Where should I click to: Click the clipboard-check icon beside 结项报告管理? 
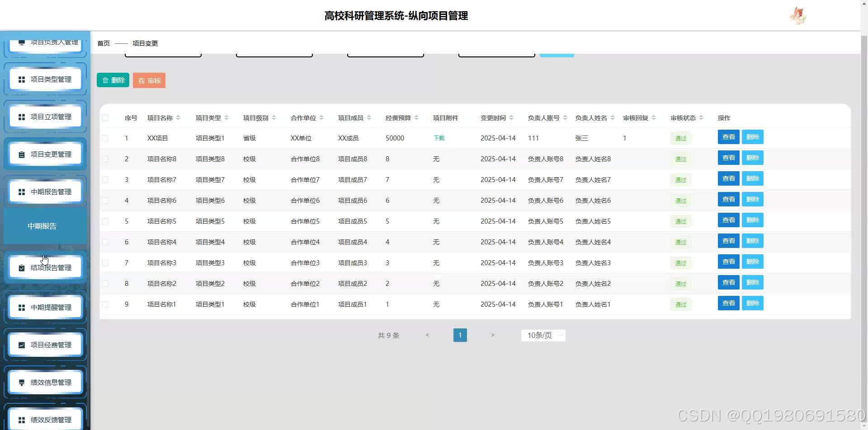click(x=21, y=268)
